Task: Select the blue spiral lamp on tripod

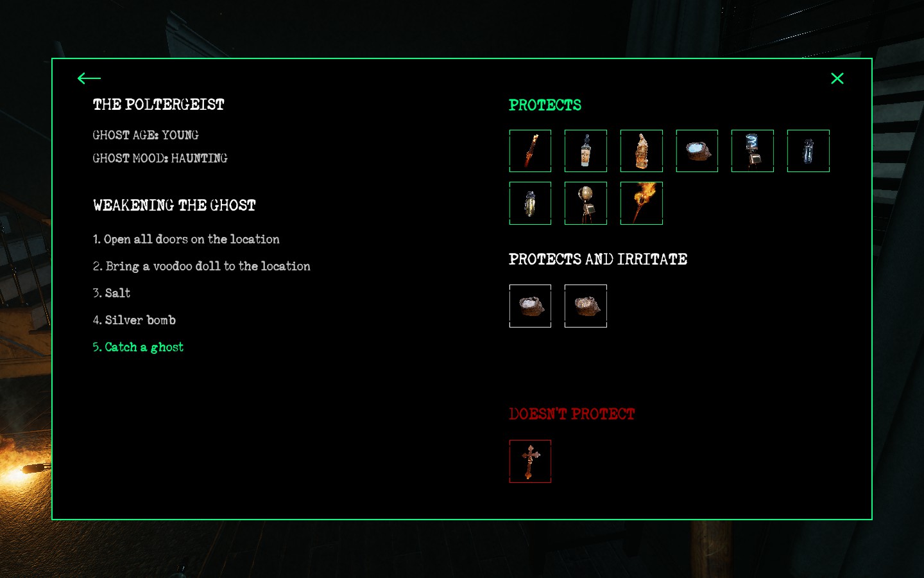Action: (x=753, y=151)
